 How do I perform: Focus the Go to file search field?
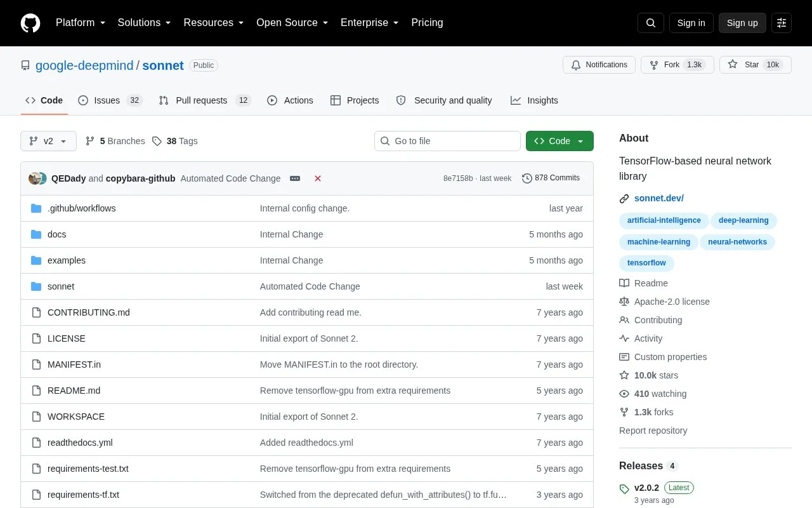point(447,141)
